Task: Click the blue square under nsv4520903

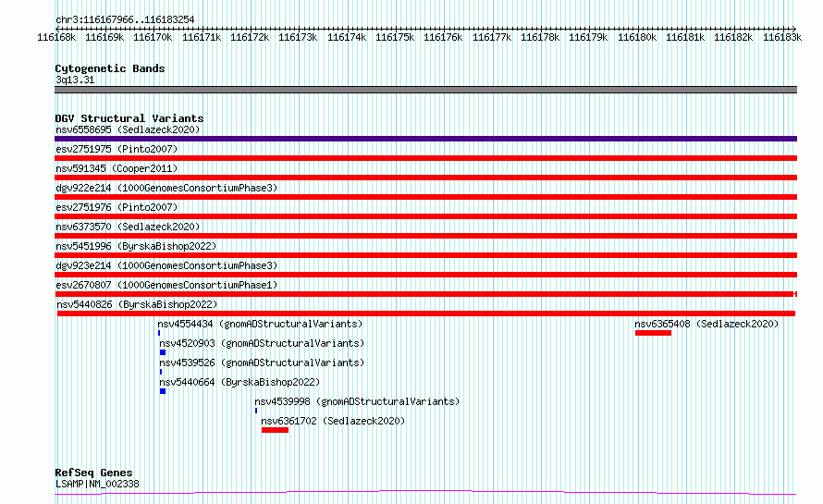Action: coord(163,352)
